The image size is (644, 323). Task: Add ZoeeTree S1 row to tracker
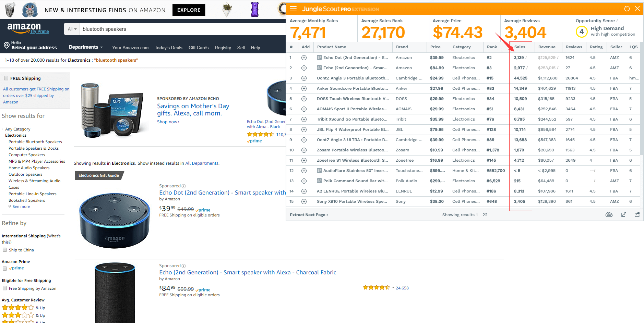[304, 160]
